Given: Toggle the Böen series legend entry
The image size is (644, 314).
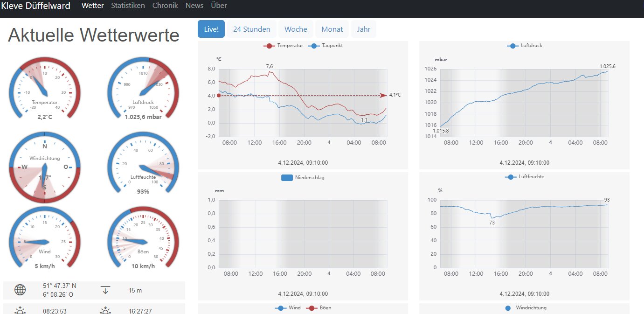Looking at the screenshot, I should [x=319, y=308].
